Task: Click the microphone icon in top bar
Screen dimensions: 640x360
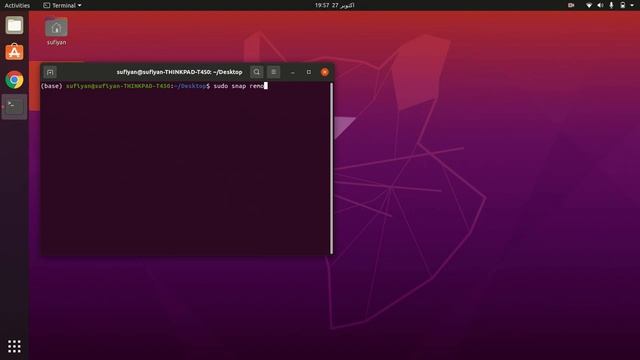Action: point(611,5)
